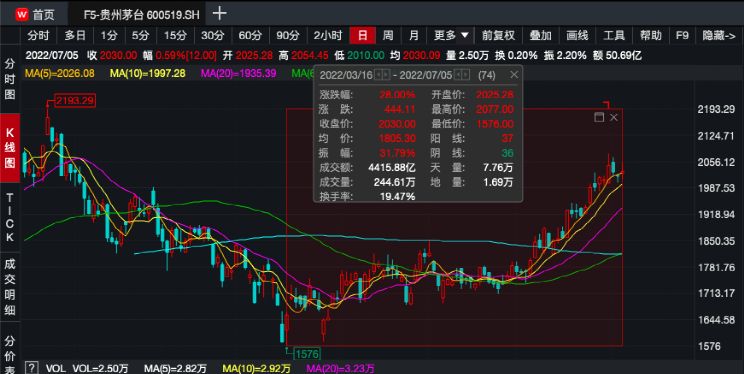Click the 最高价 2077.00 value
This screenshot has width=744, height=374.
click(x=494, y=110)
